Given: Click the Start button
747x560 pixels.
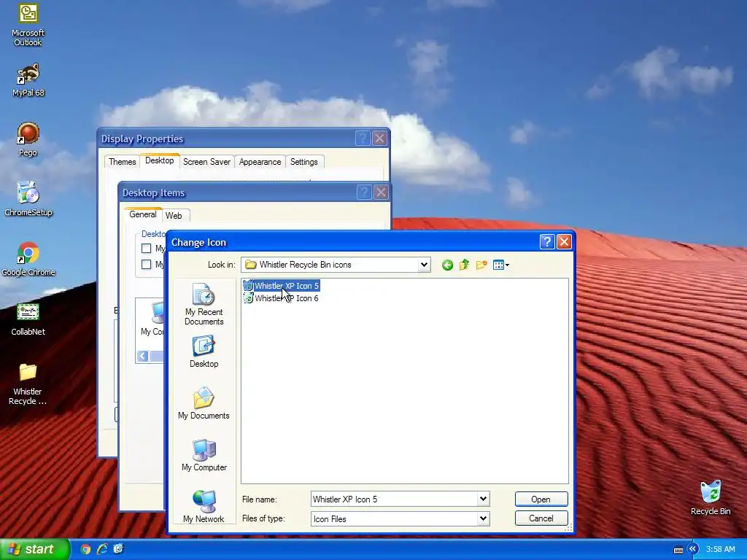Looking at the screenshot, I should pyautogui.click(x=34, y=549).
